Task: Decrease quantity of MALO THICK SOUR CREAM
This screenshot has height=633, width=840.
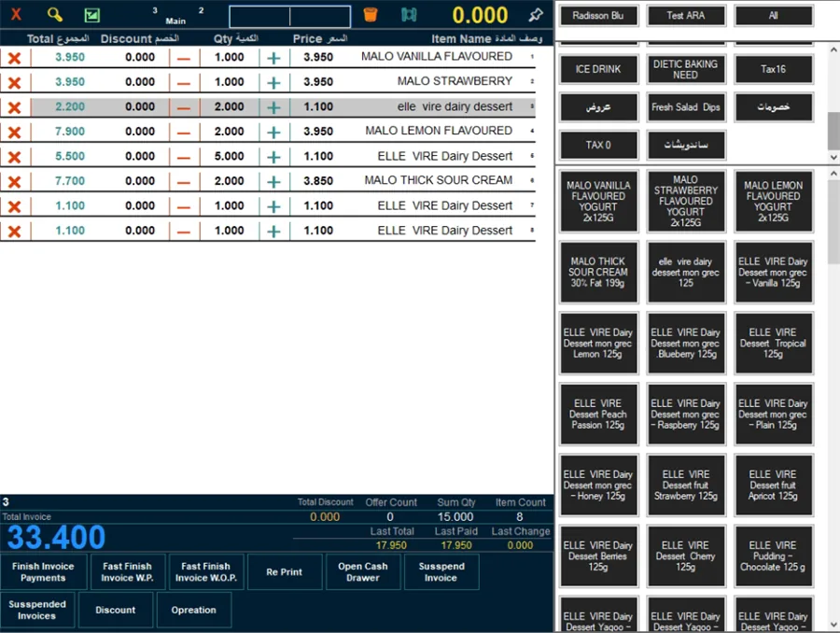Action: [184, 182]
